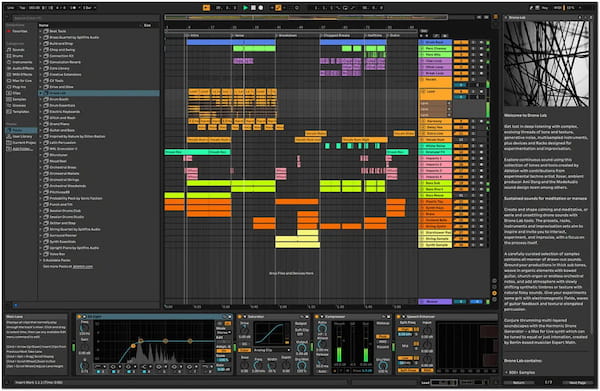Jump to the Intro locator

point(194,36)
